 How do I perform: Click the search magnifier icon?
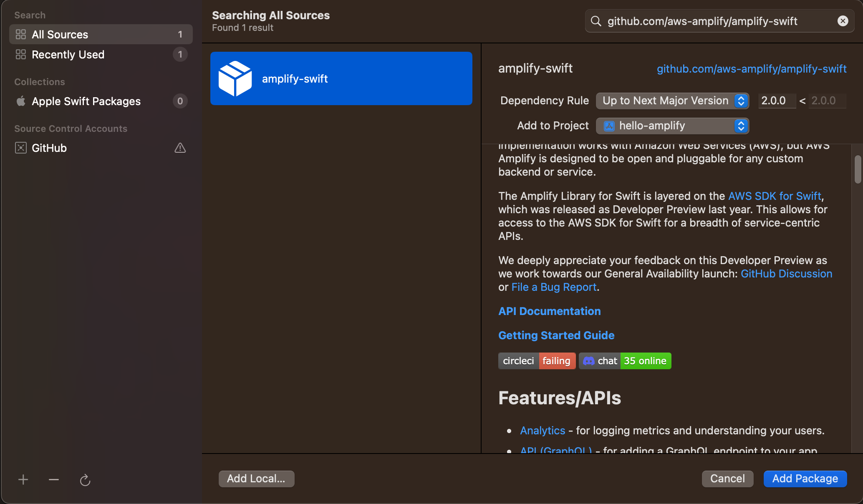coord(596,21)
